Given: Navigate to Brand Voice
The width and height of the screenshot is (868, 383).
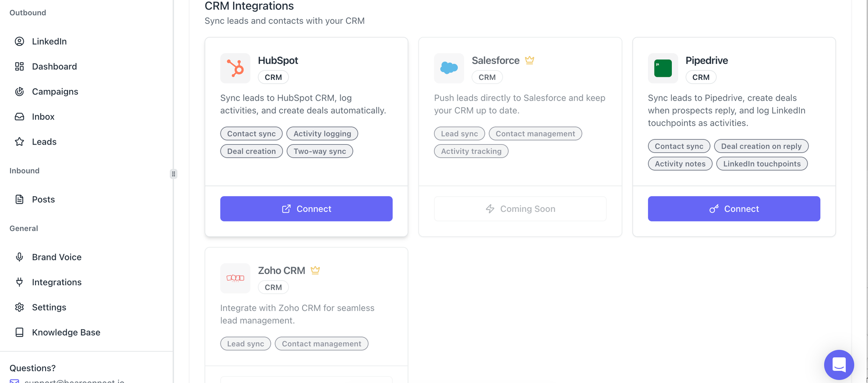Looking at the screenshot, I should coord(56,257).
